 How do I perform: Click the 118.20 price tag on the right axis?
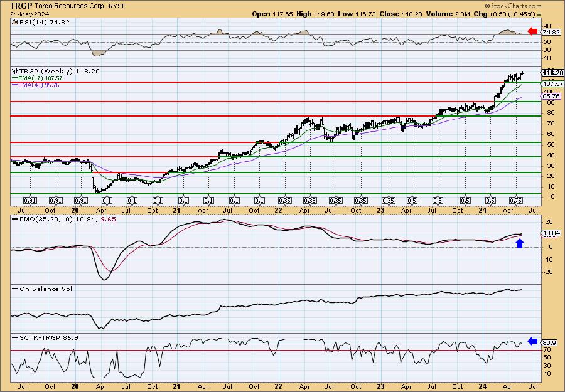553,73
